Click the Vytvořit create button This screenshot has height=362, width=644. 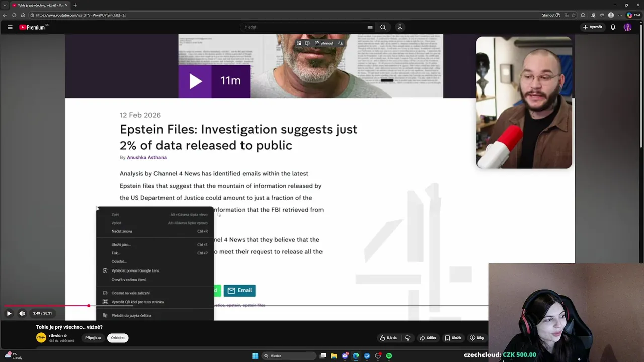pyautogui.click(x=593, y=27)
